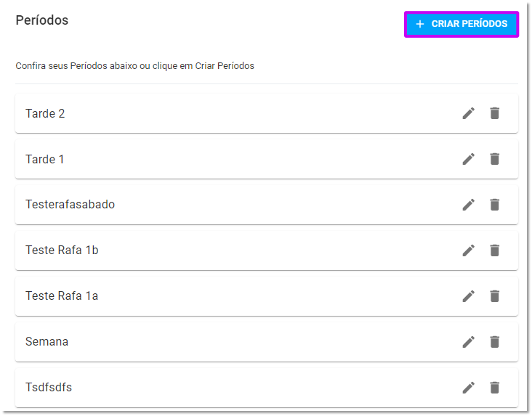The image size is (532, 416).
Task: Delete the Tarde 1 period
Action: [495, 159]
